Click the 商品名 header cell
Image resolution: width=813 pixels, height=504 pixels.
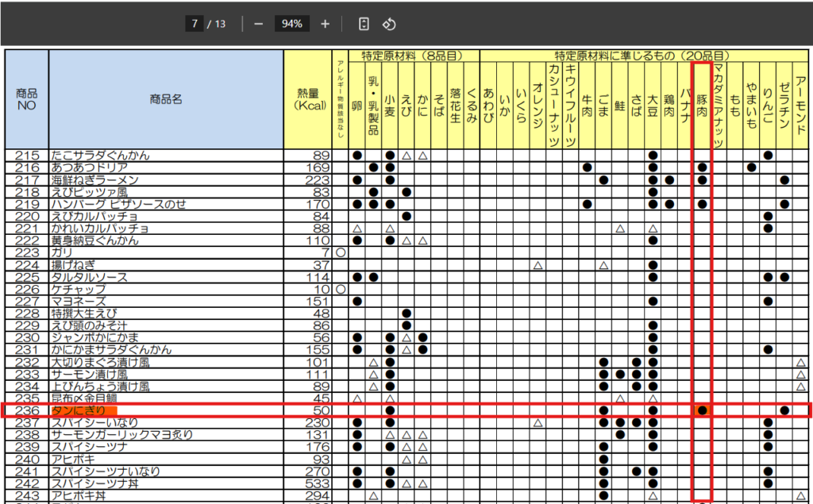pos(166,99)
